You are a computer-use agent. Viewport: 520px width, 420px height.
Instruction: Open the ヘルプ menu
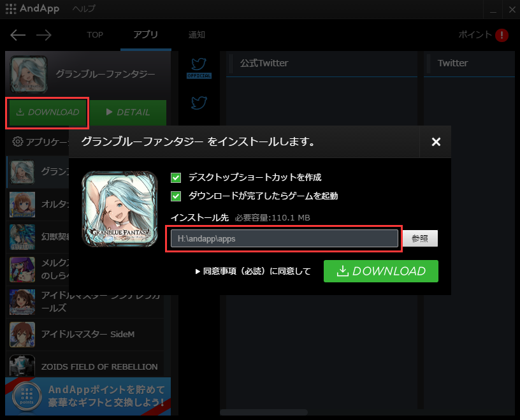84,9
